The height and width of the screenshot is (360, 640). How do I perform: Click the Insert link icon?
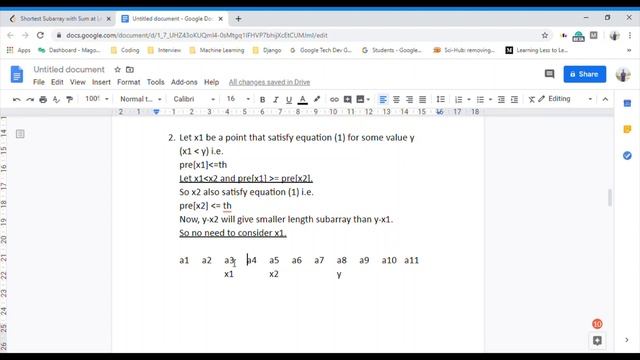334,99
